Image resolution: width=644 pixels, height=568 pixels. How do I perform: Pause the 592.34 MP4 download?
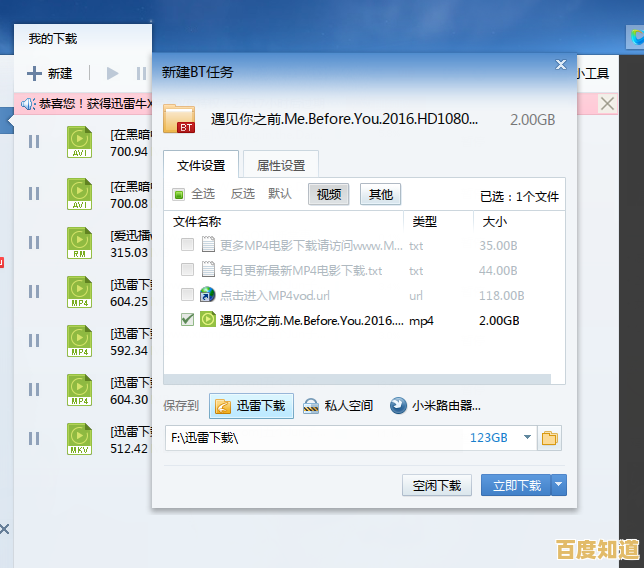pos(34,340)
